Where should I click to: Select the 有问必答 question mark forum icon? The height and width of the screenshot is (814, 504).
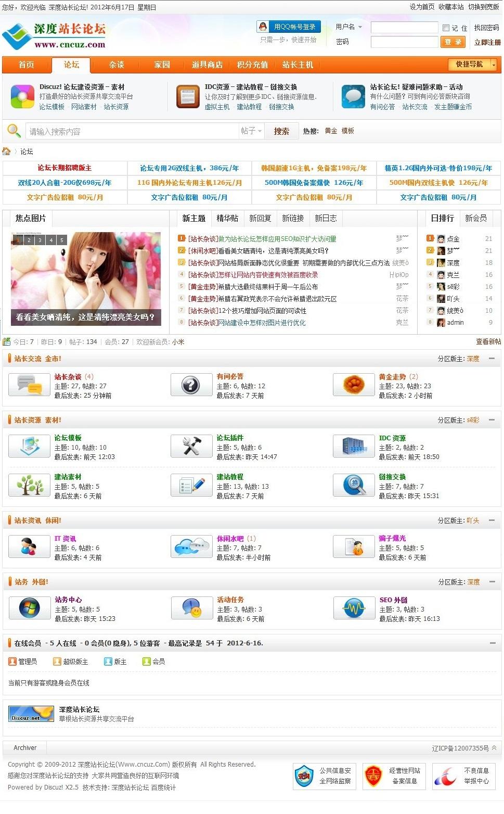191,385
